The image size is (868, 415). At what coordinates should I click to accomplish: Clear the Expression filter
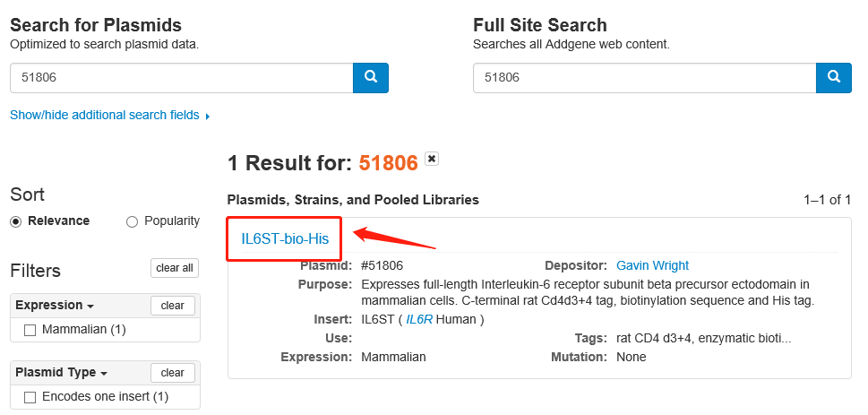(x=173, y=306)
